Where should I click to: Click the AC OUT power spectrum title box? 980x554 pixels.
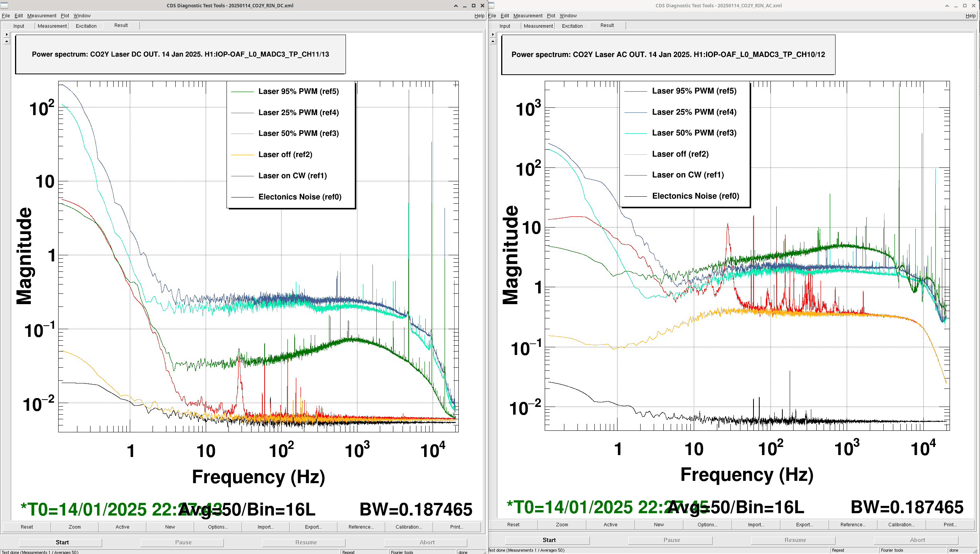point(668,54)
